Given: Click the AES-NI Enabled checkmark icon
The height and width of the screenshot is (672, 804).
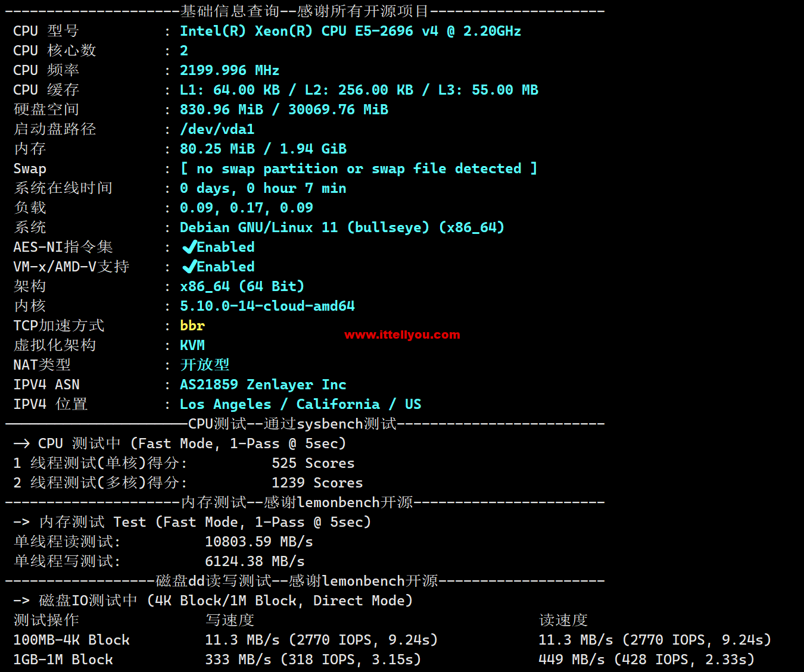Looking at the screenshot, I should pyautogui.click(x=189, y=247).
